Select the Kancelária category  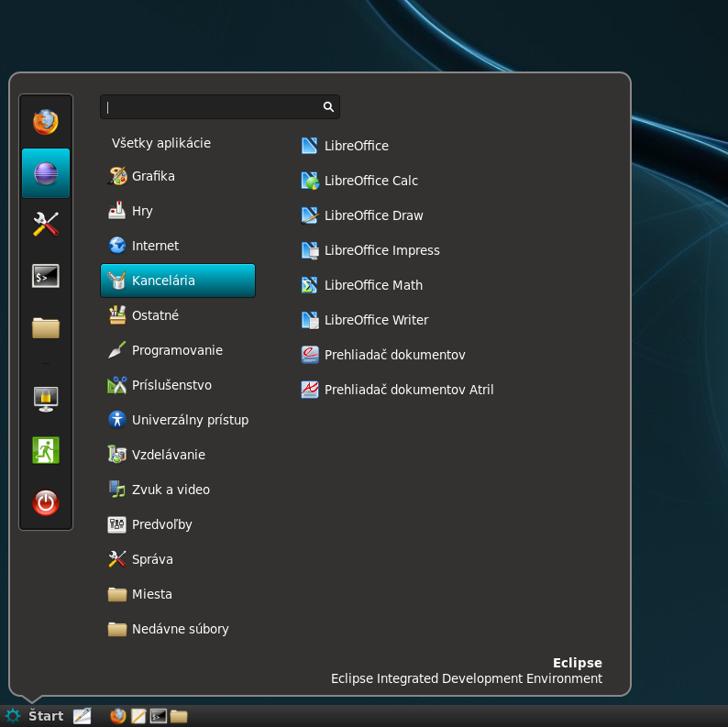click(178, 281)
